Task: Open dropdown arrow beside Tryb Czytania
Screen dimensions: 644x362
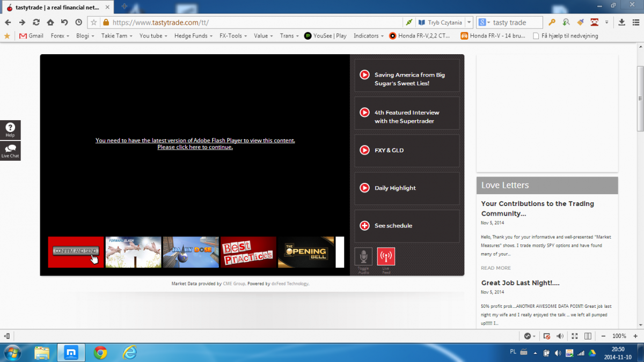Action: [x=469, y=23]
